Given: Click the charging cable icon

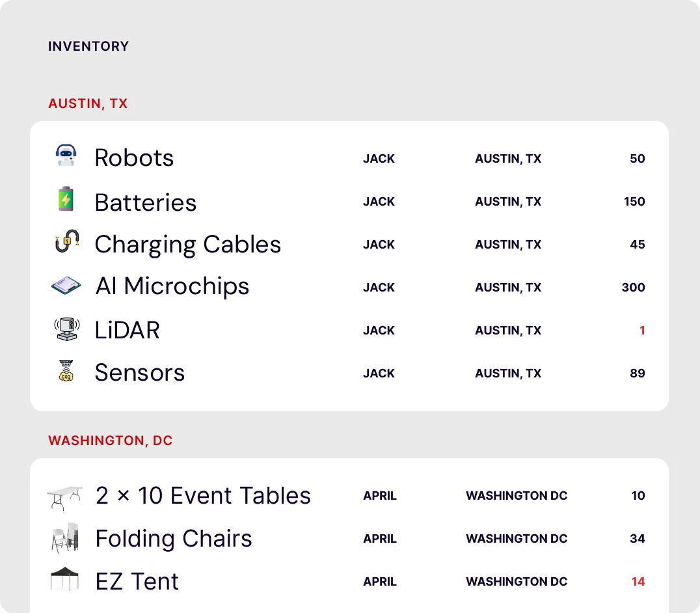Looking at the screenshot, I should pyautogui.click(x=67, y=241).
